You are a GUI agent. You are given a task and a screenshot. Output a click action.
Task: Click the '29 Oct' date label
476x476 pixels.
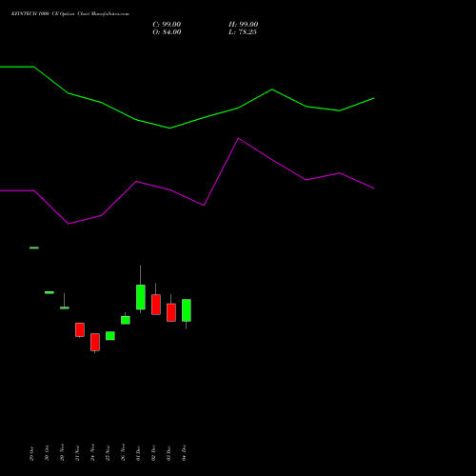point(31,453)
